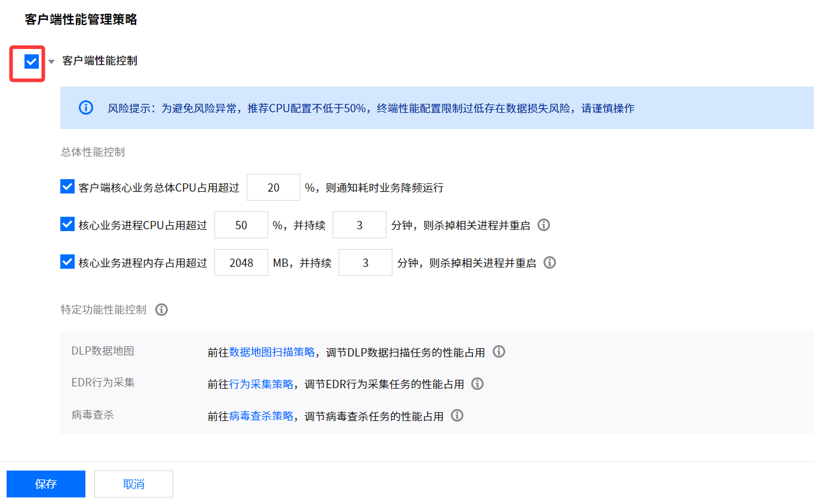The width and height of the screenshot is (814, 504).
Task: Click the 取消 button
Action: tap(134, 484)
